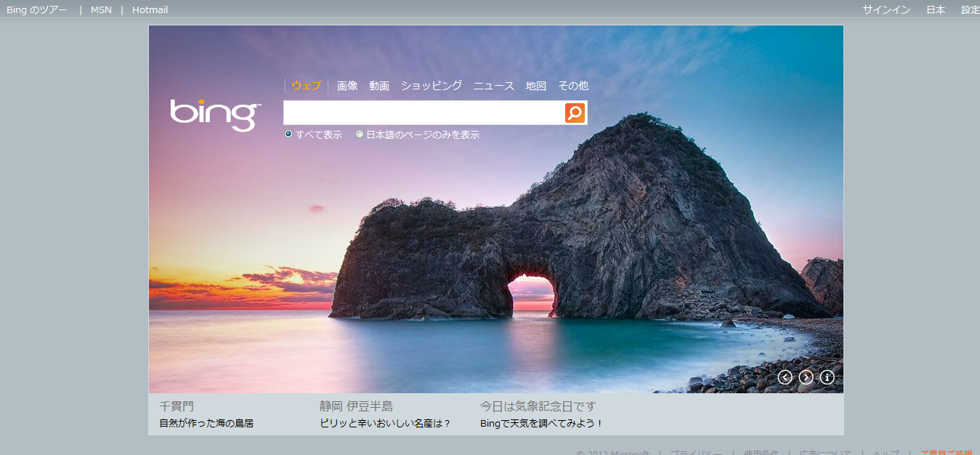This screenshot has width=980, height=455.
Task: Open the 動画 search tab
Action: click(x=379, y=86)
